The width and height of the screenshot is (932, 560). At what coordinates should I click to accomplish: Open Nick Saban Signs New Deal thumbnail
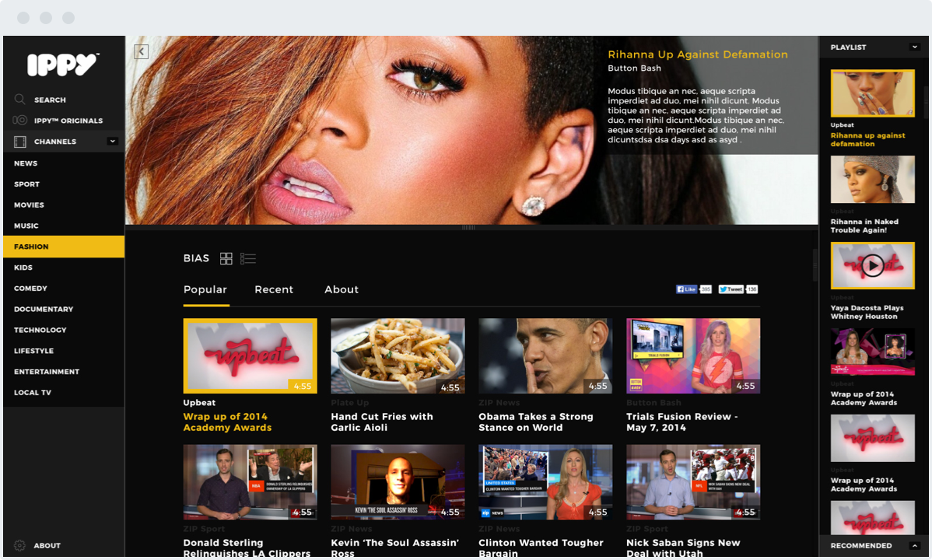[x=693, y=482]
